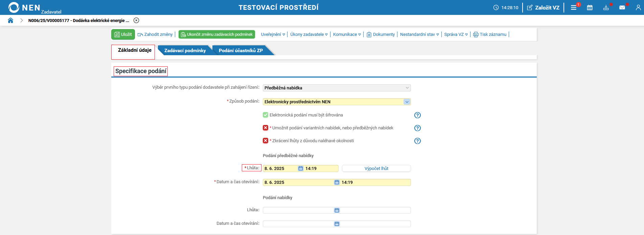Toggle 'Zkrácení lhůty z důvodu naléhavé okolnosti' checkbox
Image resolution: width=644 pixels, height=235 pixels.
(266, 141)
